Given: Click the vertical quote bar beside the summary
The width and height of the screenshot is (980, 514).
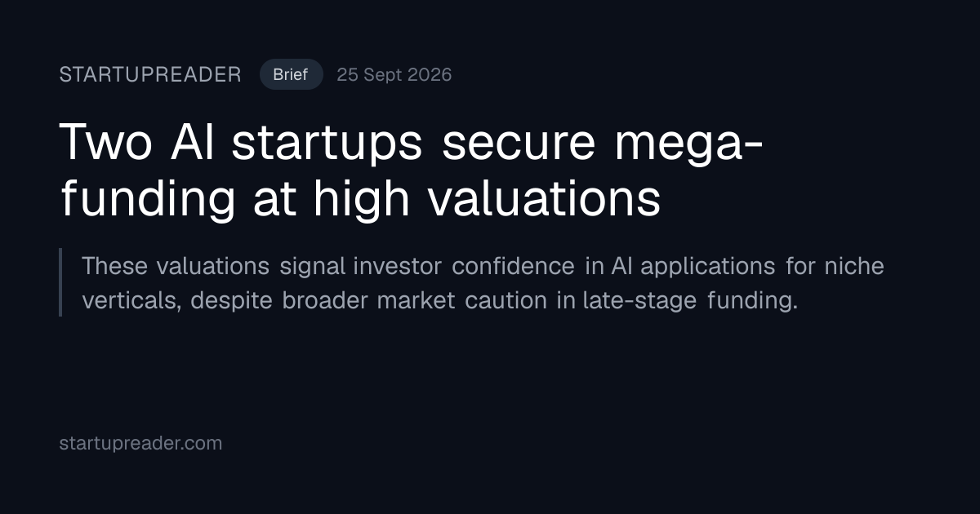Looking at the screenshot, I should pyautogui.click(x=60, y=282).
